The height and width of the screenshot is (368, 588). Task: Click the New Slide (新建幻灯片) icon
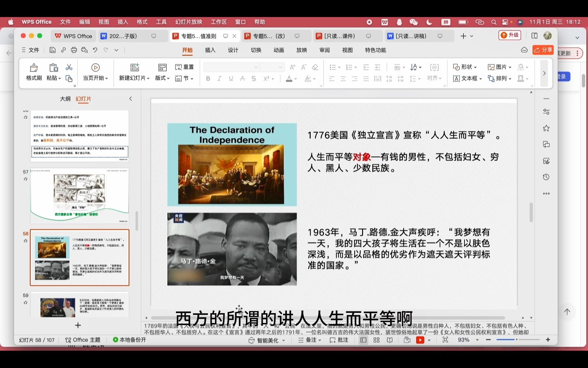pyautogui.click(x=135, y=67)
